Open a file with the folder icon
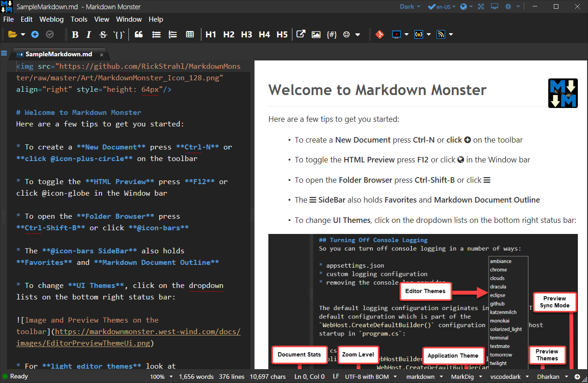 (x=12, y=34)
